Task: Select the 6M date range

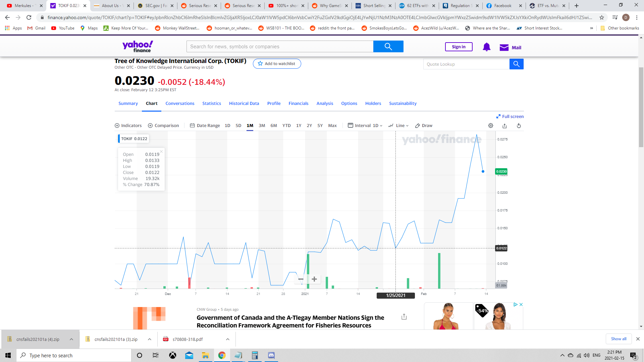Action: 274,126
